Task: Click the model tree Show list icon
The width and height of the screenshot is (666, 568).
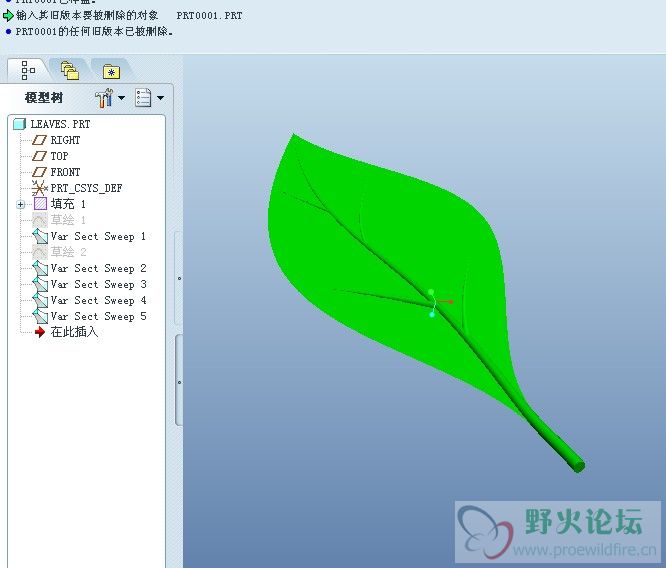Action: click(x=143, y=98)
